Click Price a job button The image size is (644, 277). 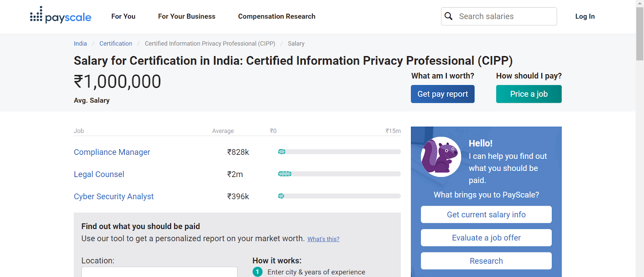click(529, 94)
